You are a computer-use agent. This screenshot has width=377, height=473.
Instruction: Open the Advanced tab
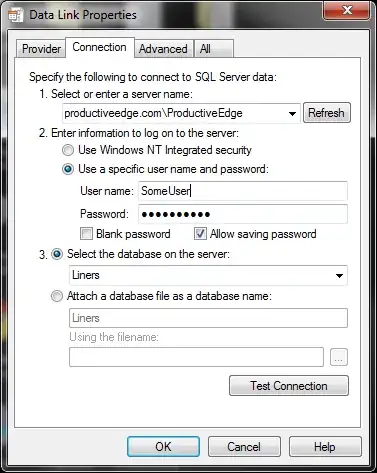[x=163, y=49]
